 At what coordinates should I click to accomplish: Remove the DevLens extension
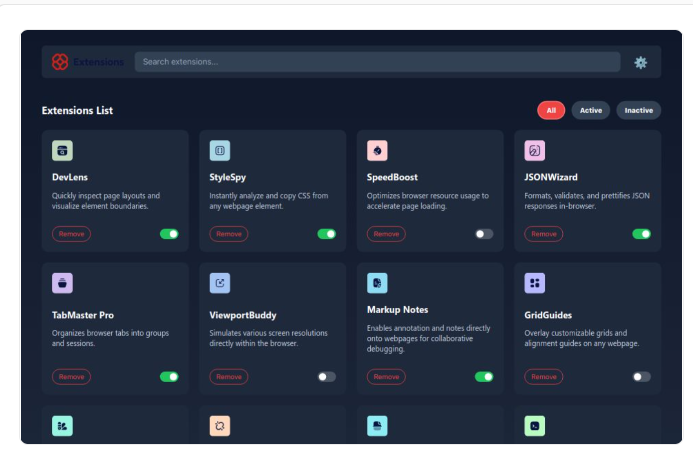(72, 234)
